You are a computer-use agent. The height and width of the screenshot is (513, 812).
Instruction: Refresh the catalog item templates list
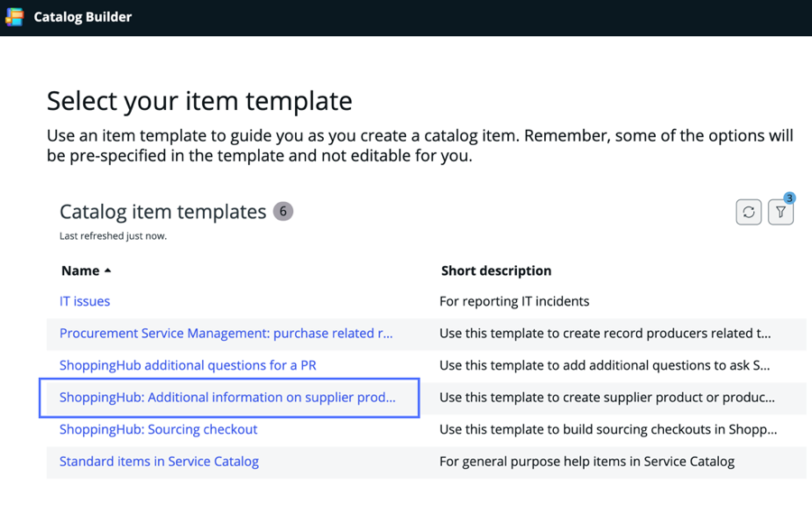[748, 212]
